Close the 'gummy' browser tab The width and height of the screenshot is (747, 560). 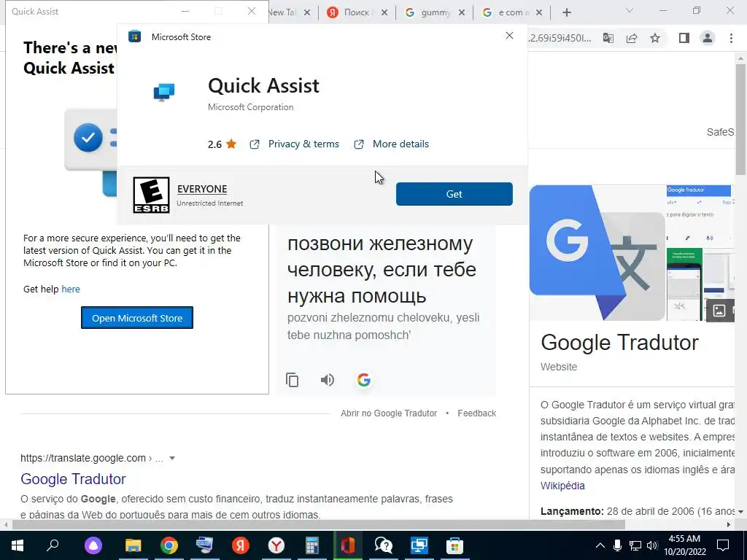click(462, 13)
